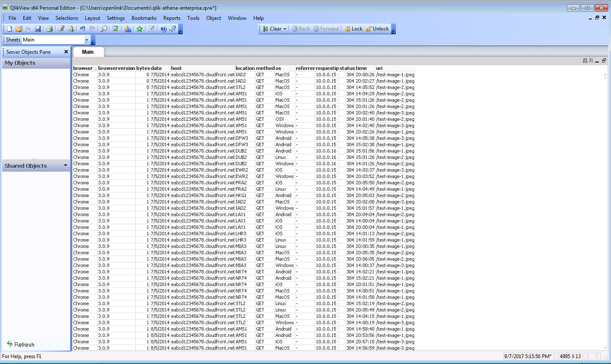Click the Refresh icon in Server Objects Pane
Viewport: 611px width, 364px height.
(x=10, y=344)
